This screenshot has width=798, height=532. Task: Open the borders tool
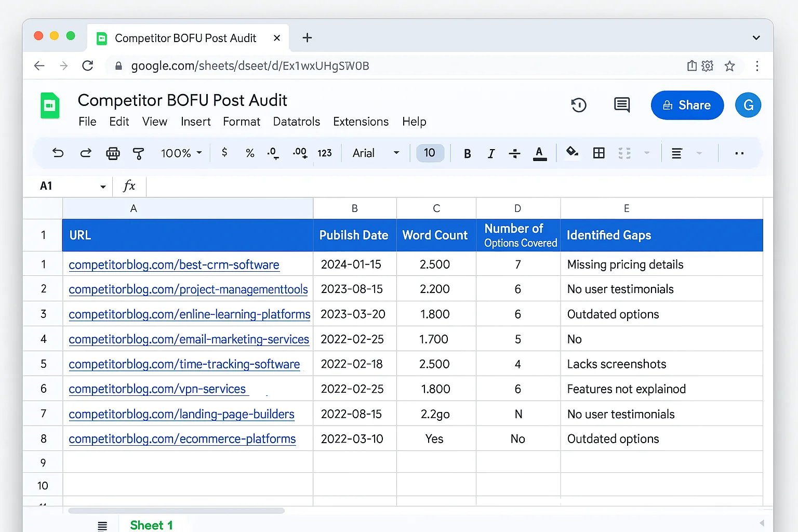[x=598, y=153]
